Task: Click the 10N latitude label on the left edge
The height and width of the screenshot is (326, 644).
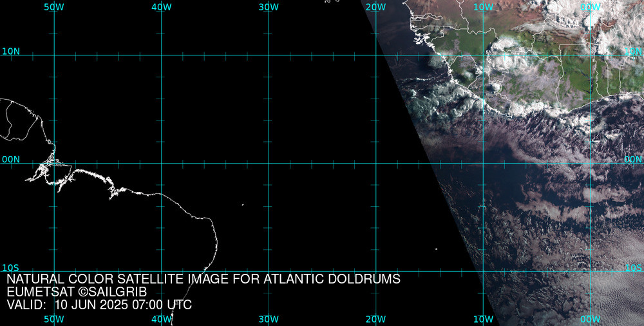Action: coord(11,52)
